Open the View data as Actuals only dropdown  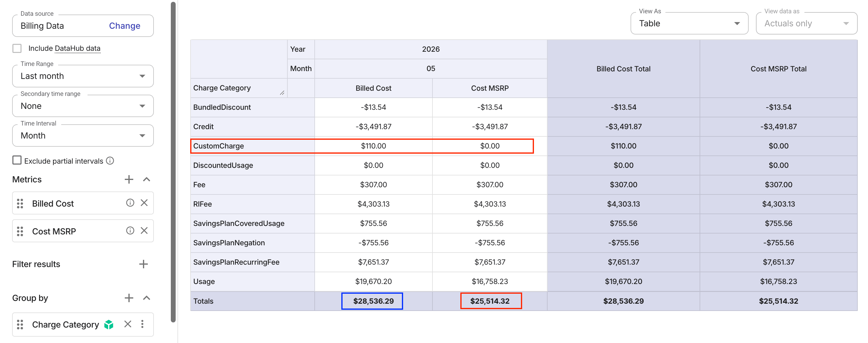[x=806, y=23]
